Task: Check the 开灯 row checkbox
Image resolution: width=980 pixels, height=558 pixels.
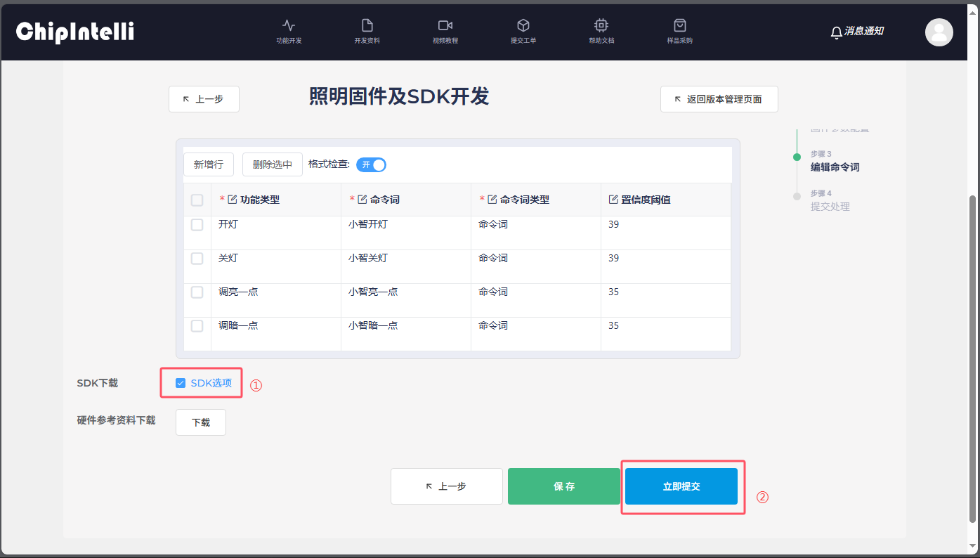Action: 197,225
